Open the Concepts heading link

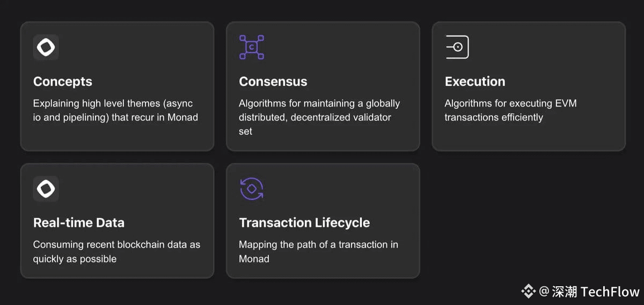(63, 81)
